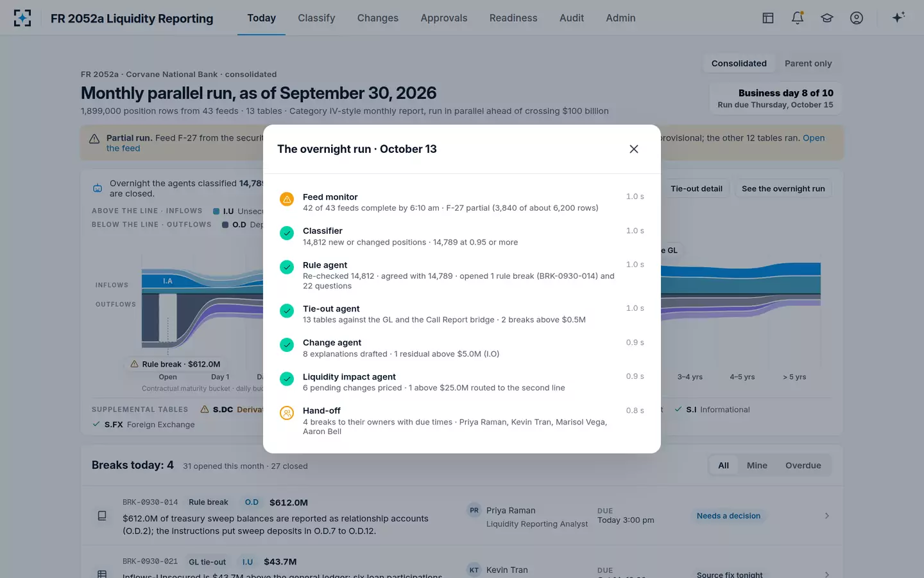This screenshot has height=578, width=924.
Task: Go to the Classify tab
Action: point(316,18)
